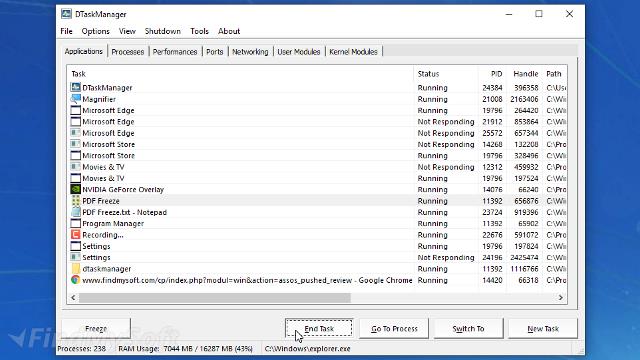Click the NVIDIA GeForce Overlay icon
Image resolution: width=640 pixels, height=360 pixels.
tap(76, 189)
